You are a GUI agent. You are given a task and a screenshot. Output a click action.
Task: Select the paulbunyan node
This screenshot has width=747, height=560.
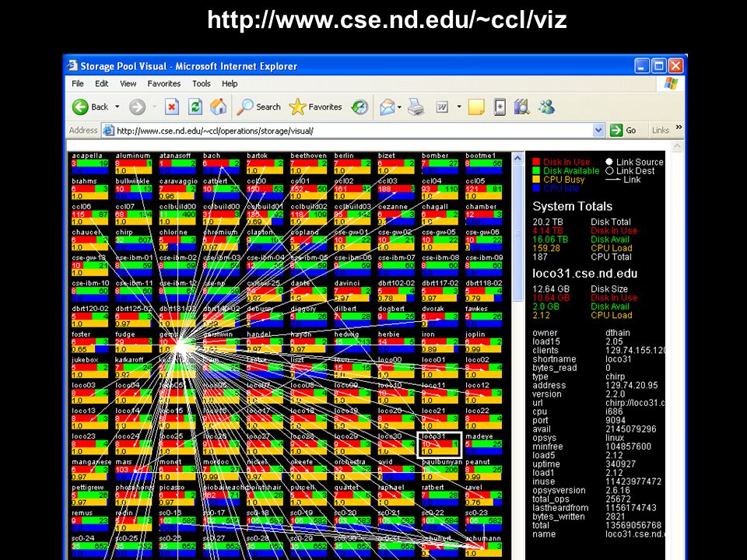click(441, 470)
